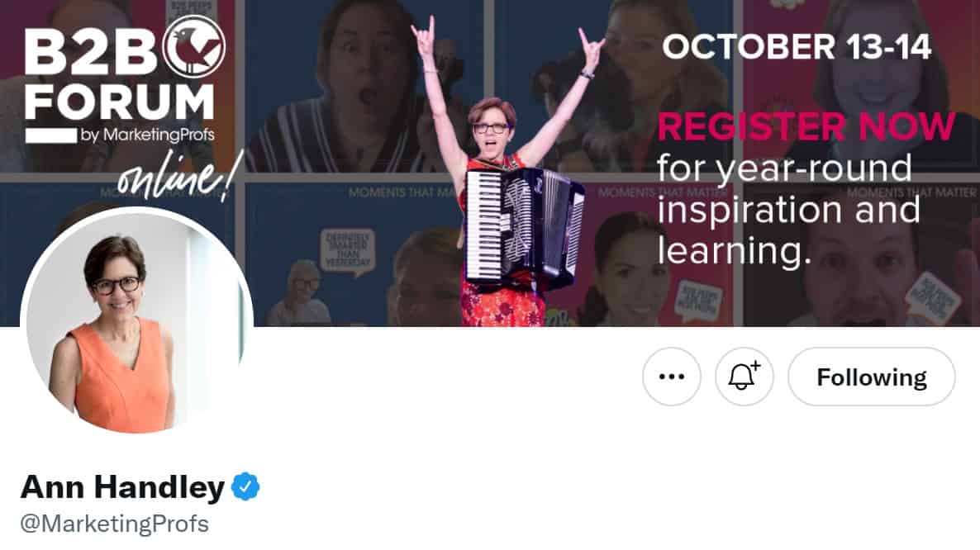The image size is (980, 550).
Task: Open the B2B Forum header banner
Action: tap(490, 163)
